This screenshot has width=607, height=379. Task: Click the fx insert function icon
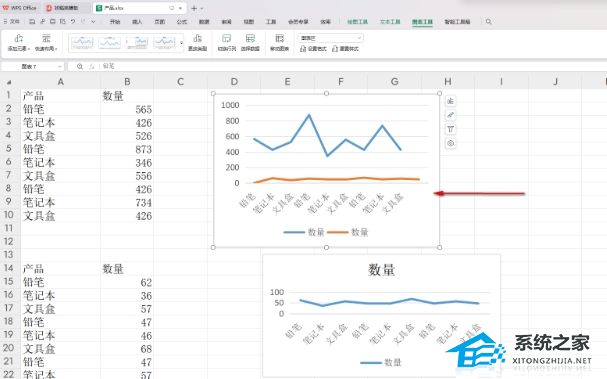92,67
